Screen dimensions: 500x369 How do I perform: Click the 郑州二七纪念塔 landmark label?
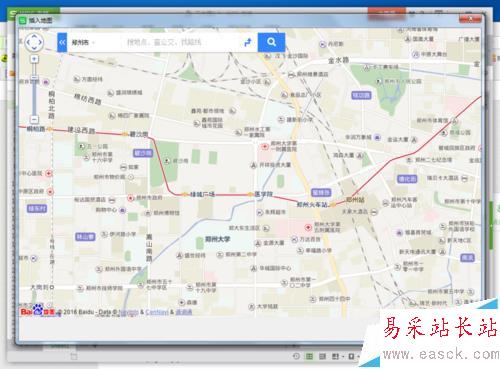coord(433,160)
